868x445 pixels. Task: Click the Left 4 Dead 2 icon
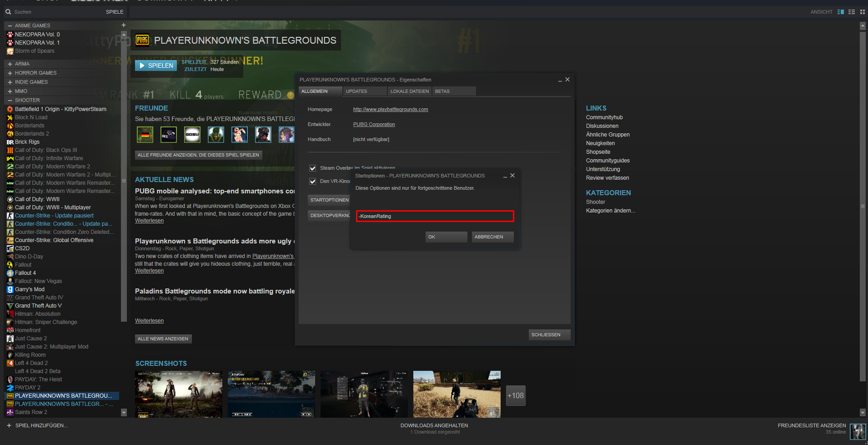coord(10,363)
